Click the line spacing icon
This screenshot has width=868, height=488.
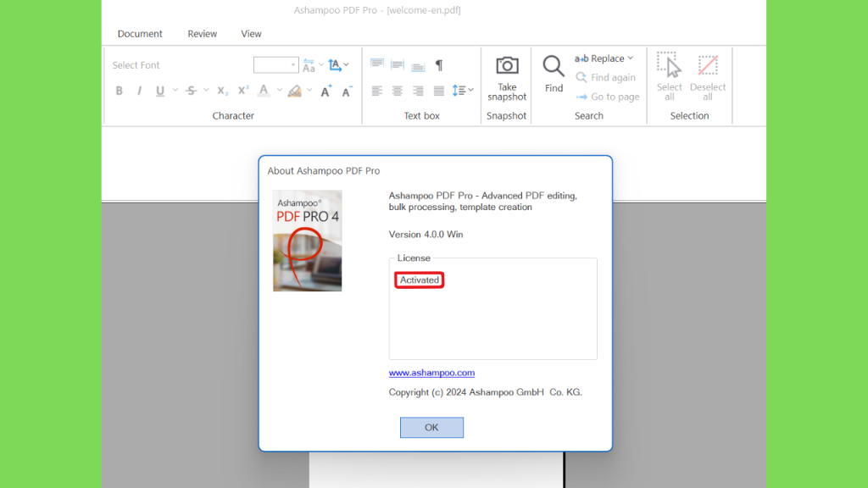[x=459, y=90]
